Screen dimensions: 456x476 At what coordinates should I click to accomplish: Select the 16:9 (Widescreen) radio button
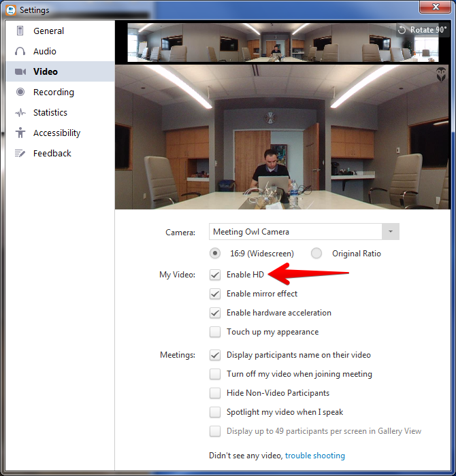click(215, 253)
